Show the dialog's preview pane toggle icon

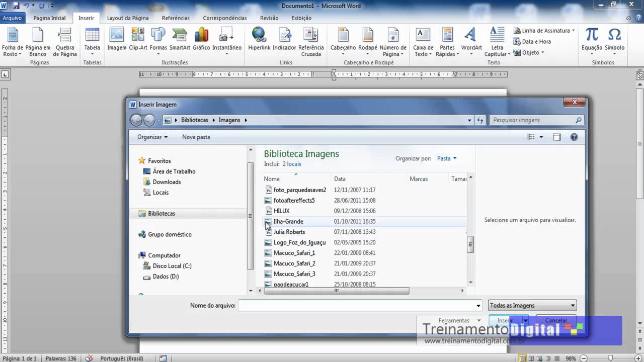(x=557, y=137)
